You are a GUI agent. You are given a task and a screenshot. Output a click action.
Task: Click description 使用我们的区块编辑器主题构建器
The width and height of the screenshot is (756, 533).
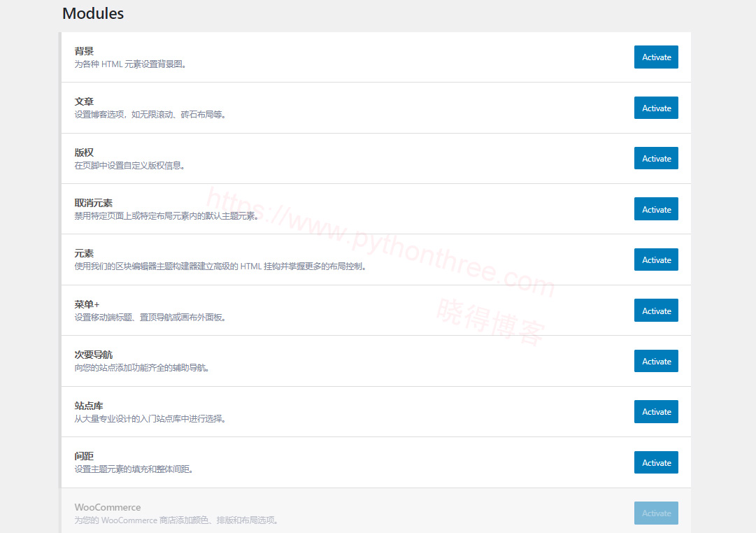click(220, 266)
